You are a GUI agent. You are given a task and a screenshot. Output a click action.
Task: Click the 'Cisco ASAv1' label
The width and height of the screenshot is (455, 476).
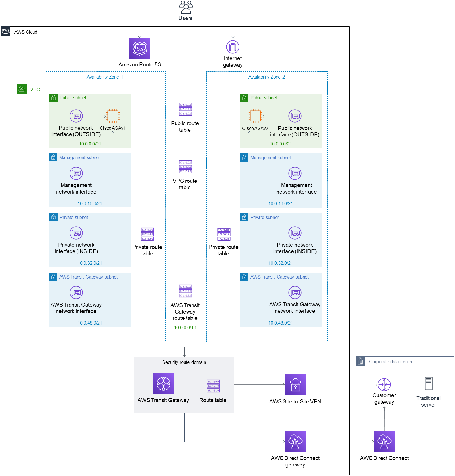click(112, 128)
